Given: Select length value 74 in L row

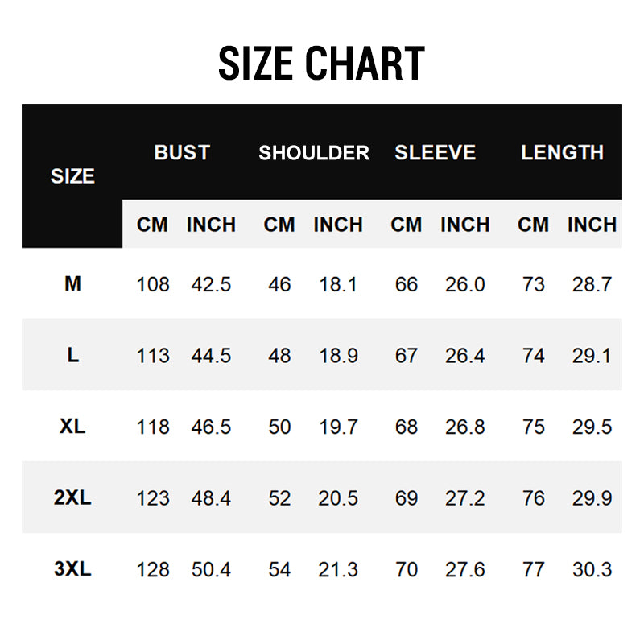Looking at the screenshot, I should (534, 356).
